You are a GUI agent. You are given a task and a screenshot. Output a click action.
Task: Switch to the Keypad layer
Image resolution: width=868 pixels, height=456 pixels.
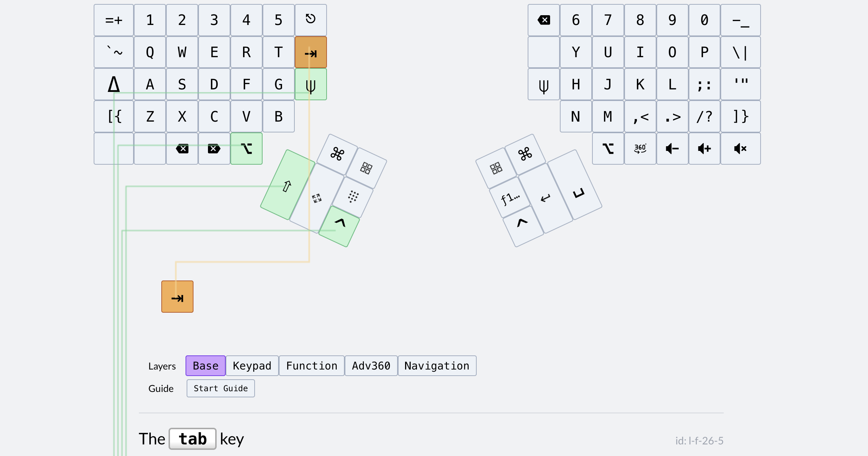point(252,366)
